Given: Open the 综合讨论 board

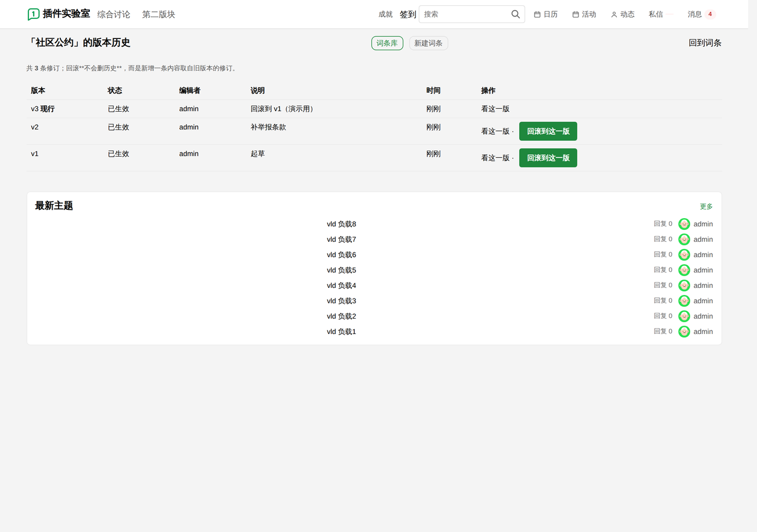Looking at the screenshot, I should [x=114, y=14].
